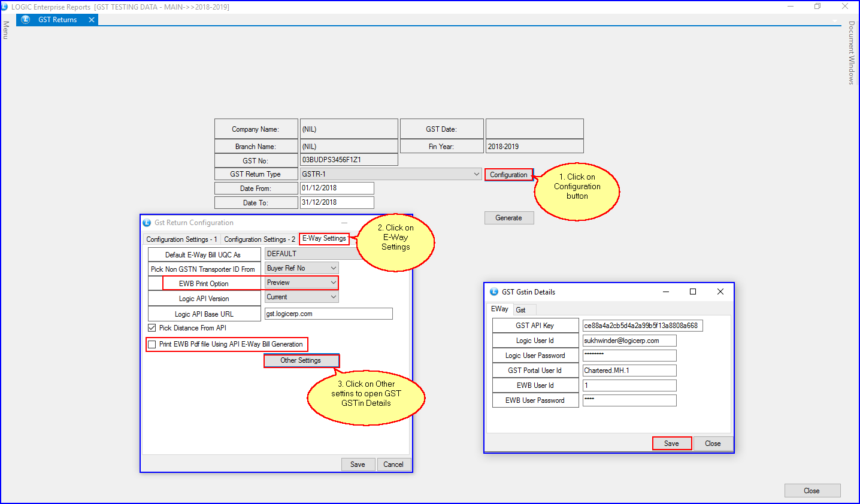Minimize the main LOGIC Enterprise window

(791, 7)
